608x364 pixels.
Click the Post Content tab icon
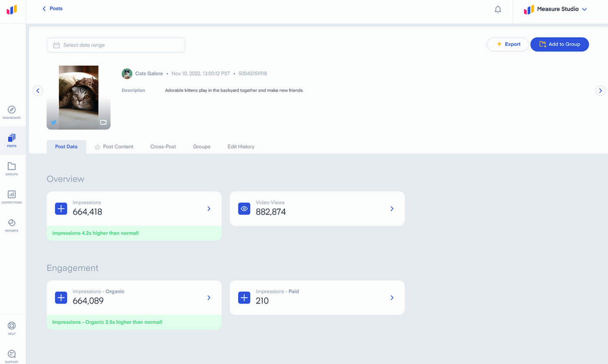pos(98,147)
